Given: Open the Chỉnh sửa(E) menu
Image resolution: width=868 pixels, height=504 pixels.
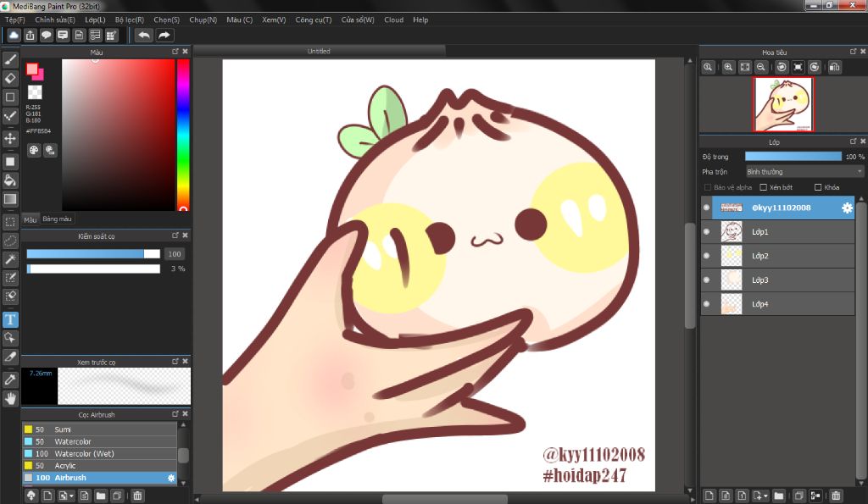Looking at the screenshot, I should click(55, 20).
